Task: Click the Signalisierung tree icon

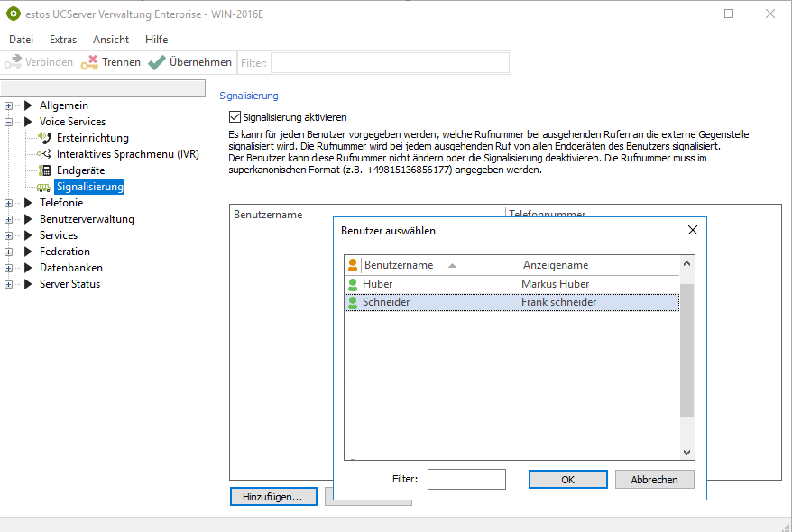Action: [x=44, y=187]
